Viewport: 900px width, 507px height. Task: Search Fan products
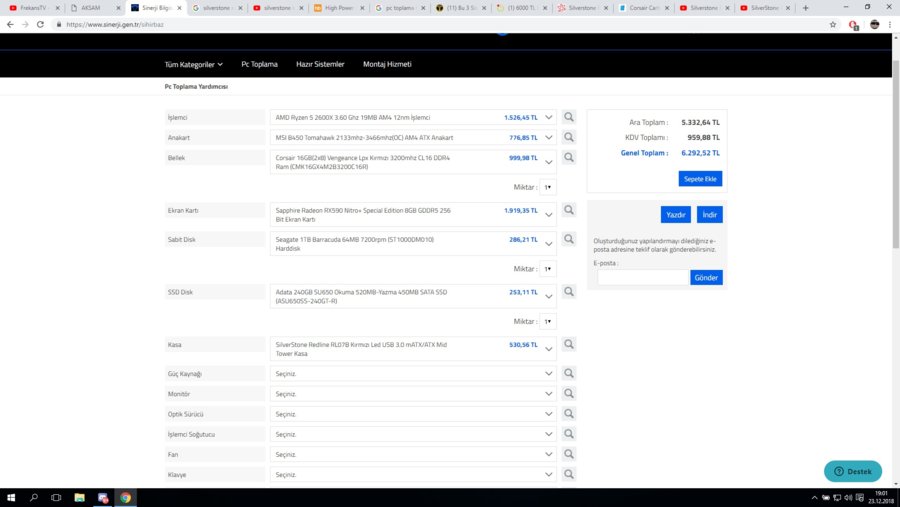click(568, 454)
